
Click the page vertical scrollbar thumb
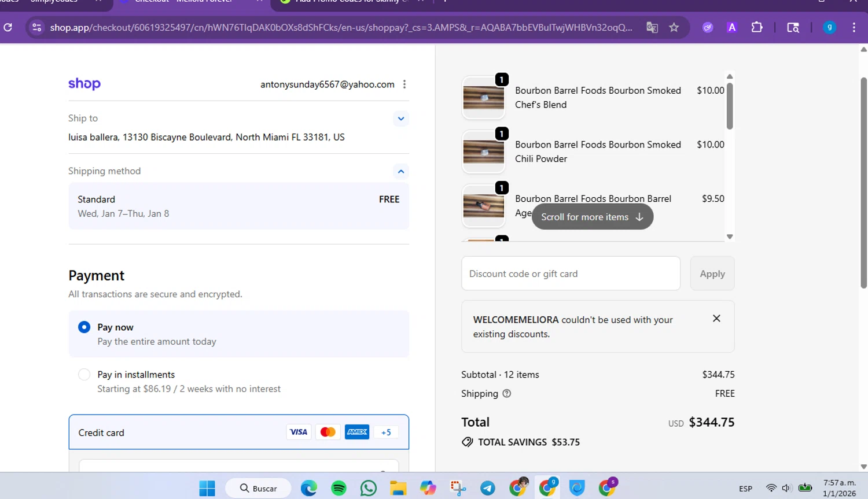[863, 183]
